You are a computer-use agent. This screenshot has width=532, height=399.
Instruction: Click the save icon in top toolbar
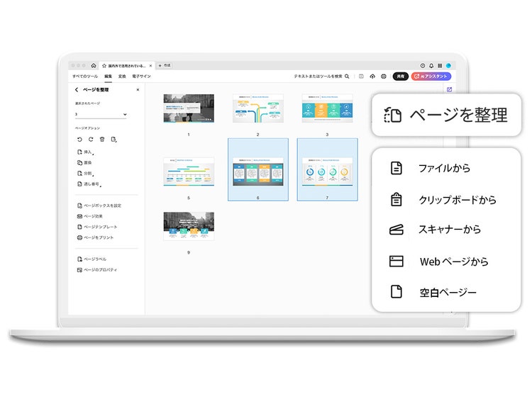click(x=361, y=77)
